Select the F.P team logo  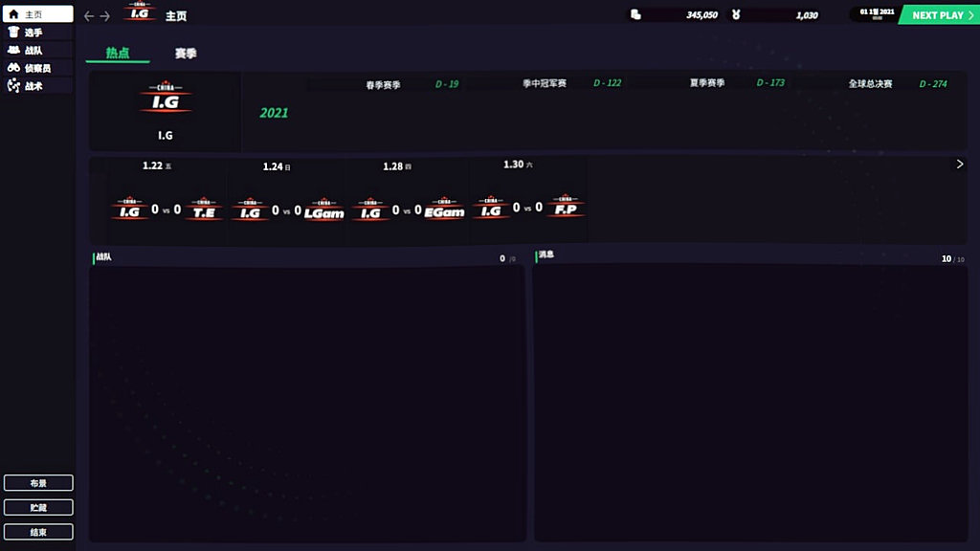(x=565, y=207)
